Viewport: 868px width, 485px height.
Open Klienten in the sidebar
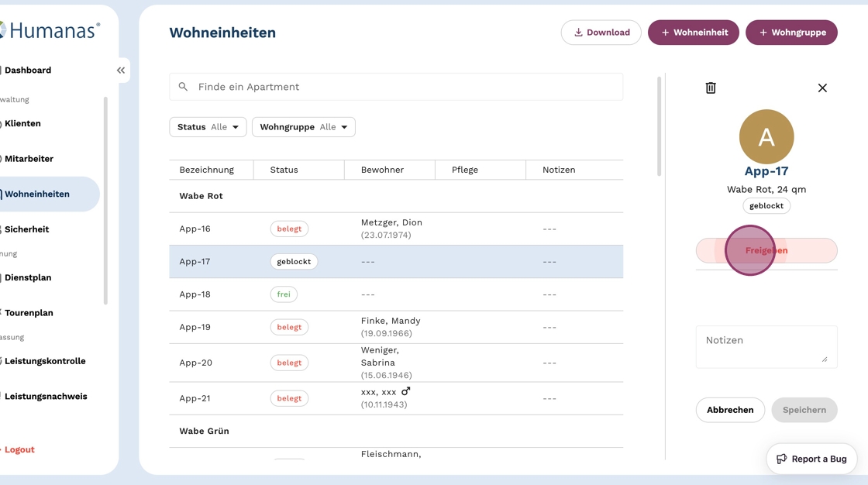pos(23,123)
